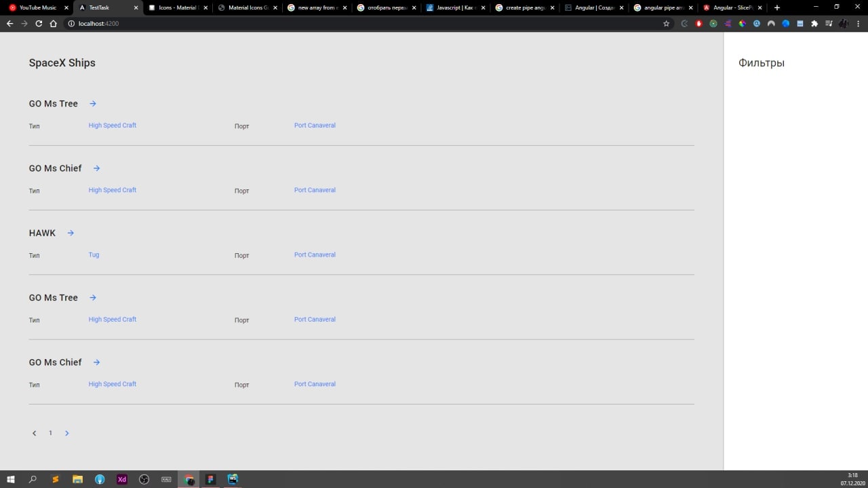This screenshot has width=868, height=488.
Task: Bookmark this page with the star icon
Action: [x=666, y=23]
